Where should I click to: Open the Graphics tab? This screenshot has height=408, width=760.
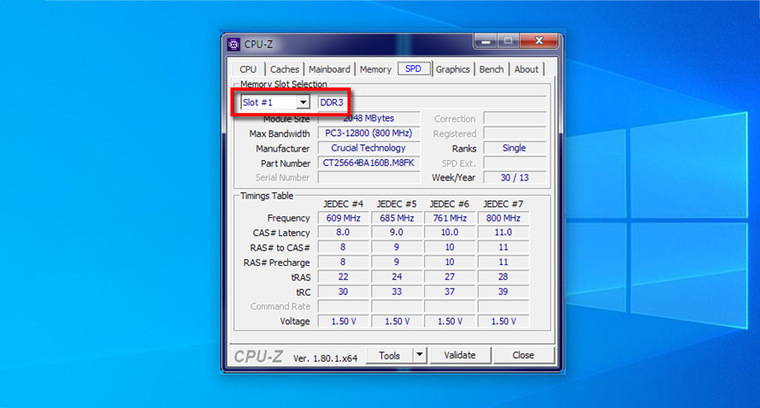click(452, 69)
